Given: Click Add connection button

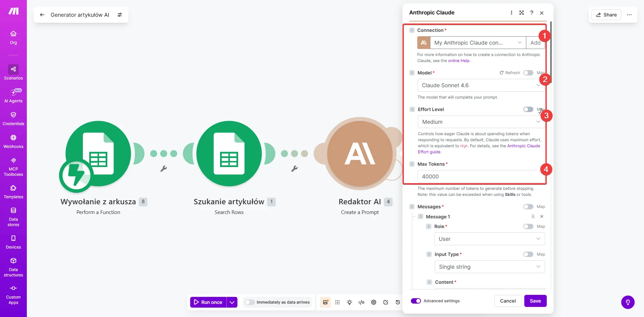Looking at the screenshot, I should (535, 43).
